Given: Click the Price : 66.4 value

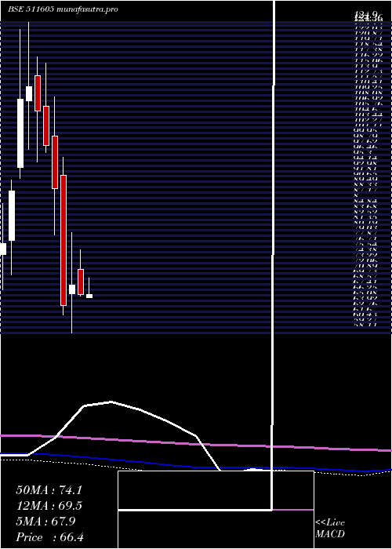Looking at the screenshot, I should click(x=49, y=537).
